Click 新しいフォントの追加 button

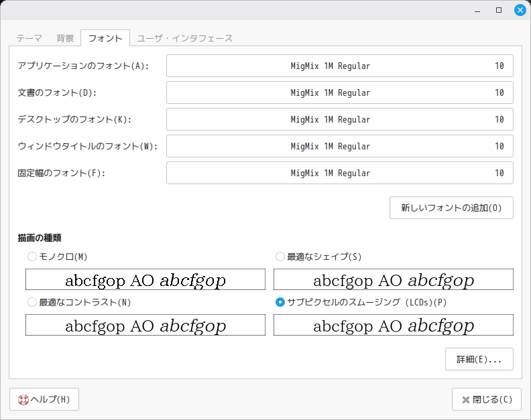451,208
